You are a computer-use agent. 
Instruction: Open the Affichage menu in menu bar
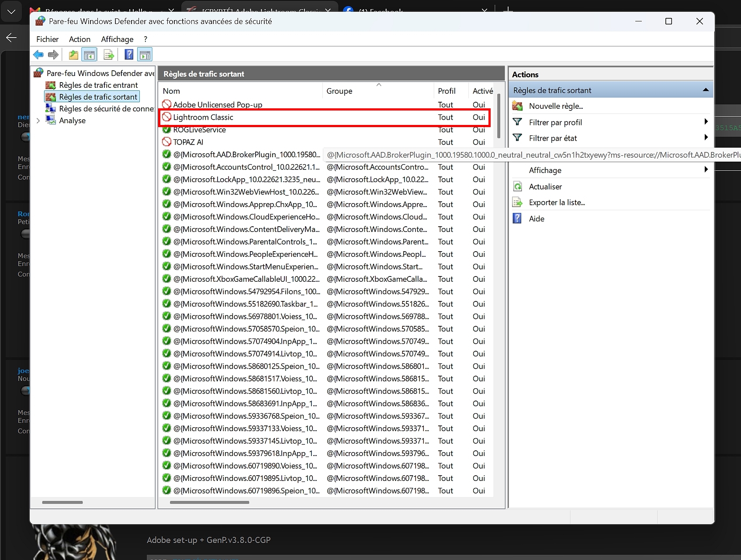click(x=117, y=39)
